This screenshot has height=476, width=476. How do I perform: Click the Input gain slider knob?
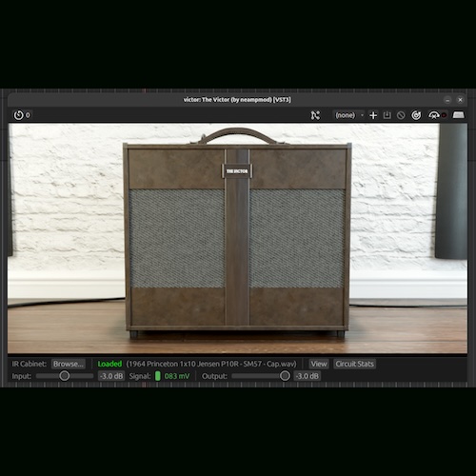tap(65, 376)
